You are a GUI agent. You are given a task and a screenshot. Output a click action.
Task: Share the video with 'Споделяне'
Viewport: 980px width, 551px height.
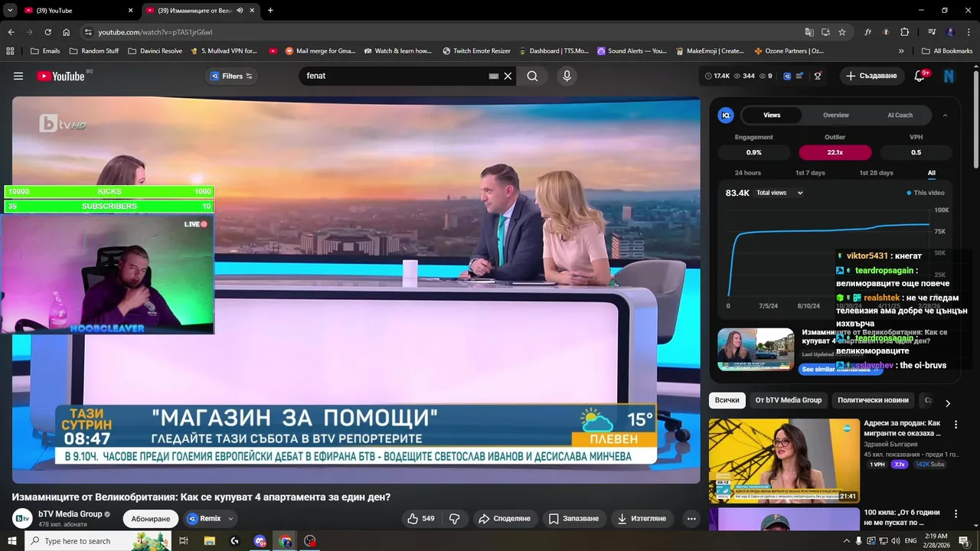point(505,518)
